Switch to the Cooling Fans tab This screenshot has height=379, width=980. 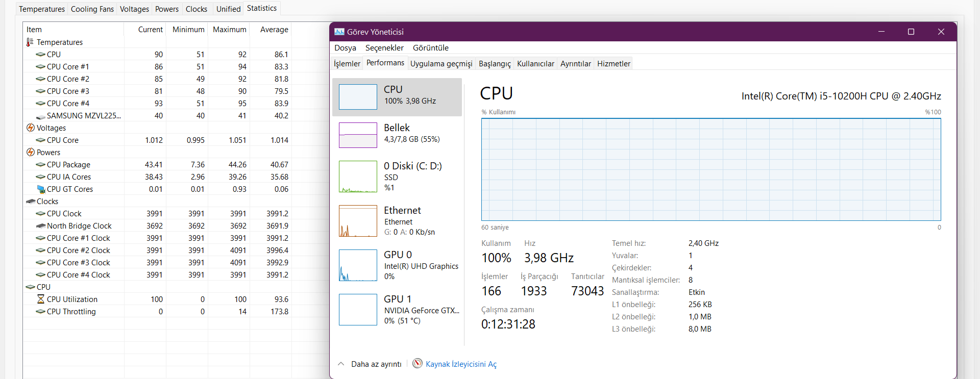(92, 9)
